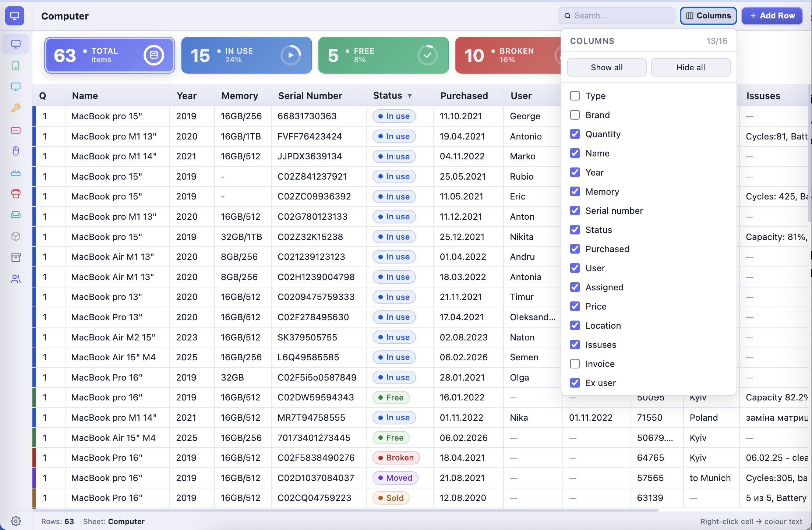812x530 pixels.
Task: Click the app logo icon at top left
Action: 15,16
